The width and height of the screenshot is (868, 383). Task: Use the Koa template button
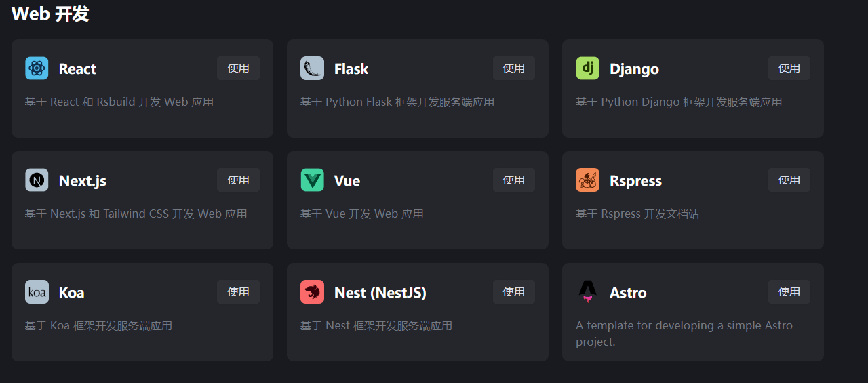[238, 292]
